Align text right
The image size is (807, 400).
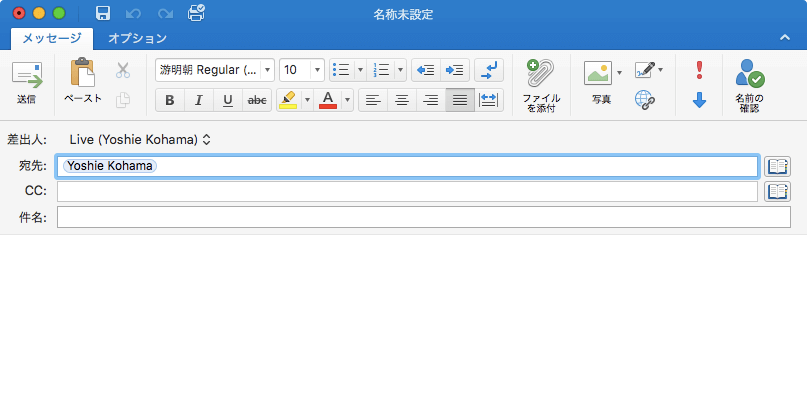431,100
